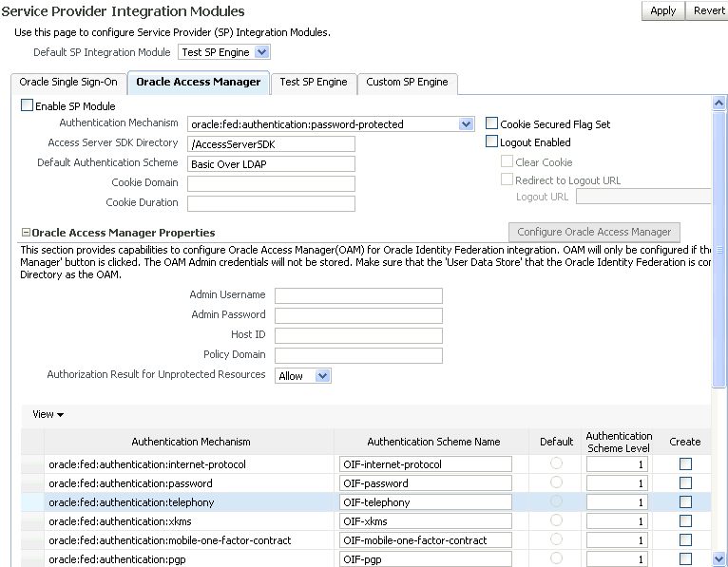Viewport: 728px width, 567px height.
Task: Switch to Oracle Single Sign-On tab
Action: tap(68, 83)
